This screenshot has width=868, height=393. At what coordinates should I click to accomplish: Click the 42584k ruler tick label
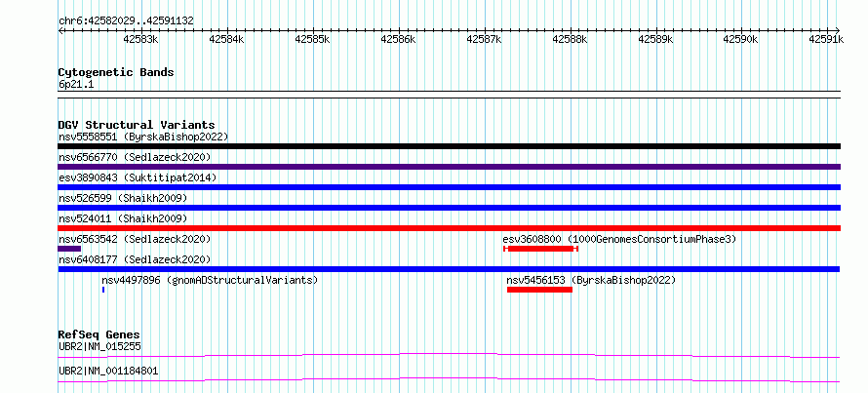pos(227,39)
